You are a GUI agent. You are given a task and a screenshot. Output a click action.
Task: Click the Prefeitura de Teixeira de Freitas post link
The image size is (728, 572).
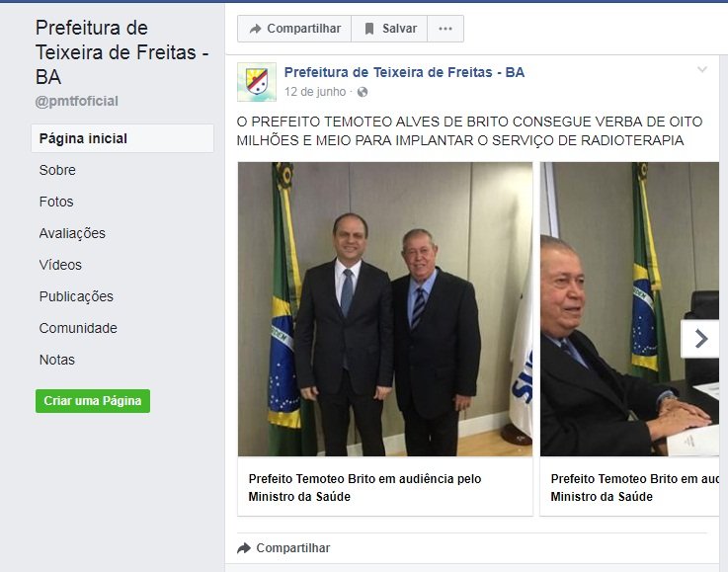pos(404,72)
